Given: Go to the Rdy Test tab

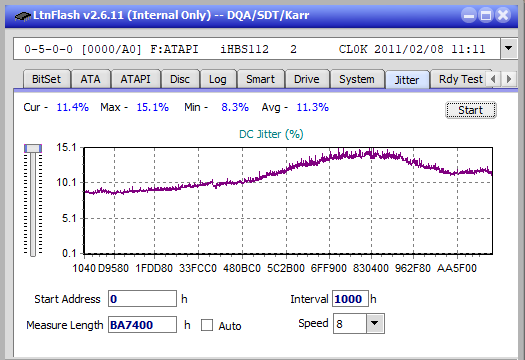Looking at the screenshot, I should (461, 79).
